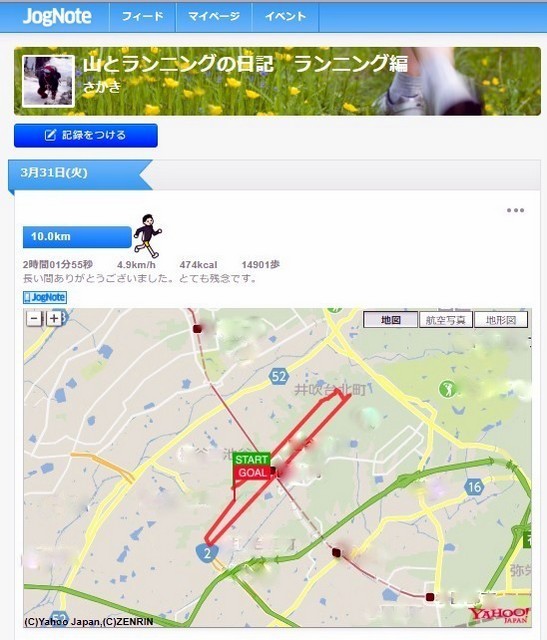Switch map to 地形図 view

(501, 320)
